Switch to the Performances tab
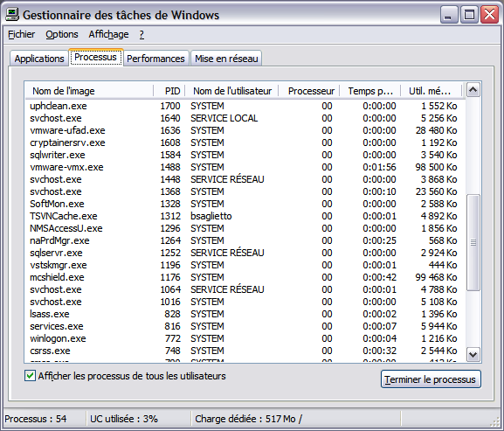The image size is (504, 431). click(x=155, y=59)
